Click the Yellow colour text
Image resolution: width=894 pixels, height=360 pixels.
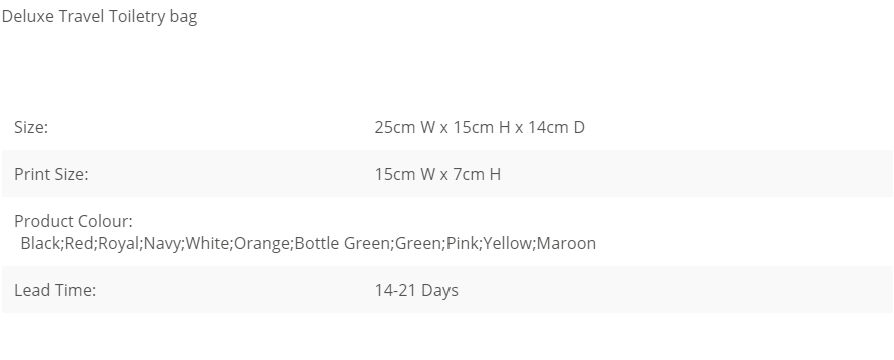(x=507, y=244)
